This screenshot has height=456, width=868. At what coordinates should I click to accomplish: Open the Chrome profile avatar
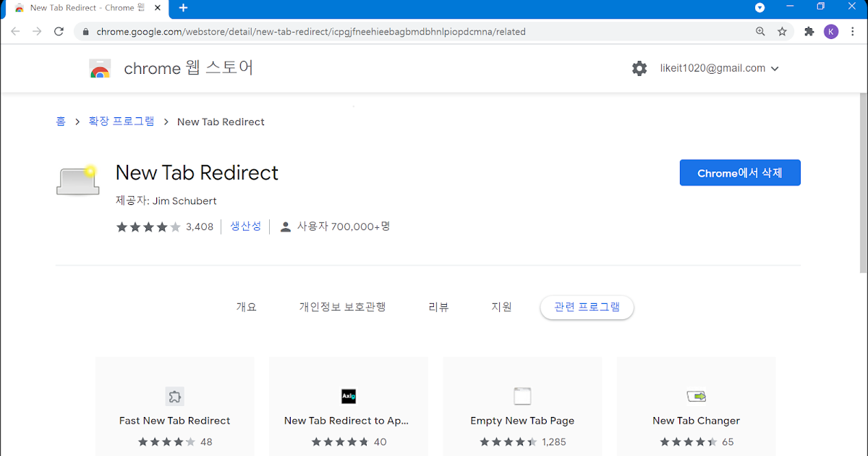point(830,31)
